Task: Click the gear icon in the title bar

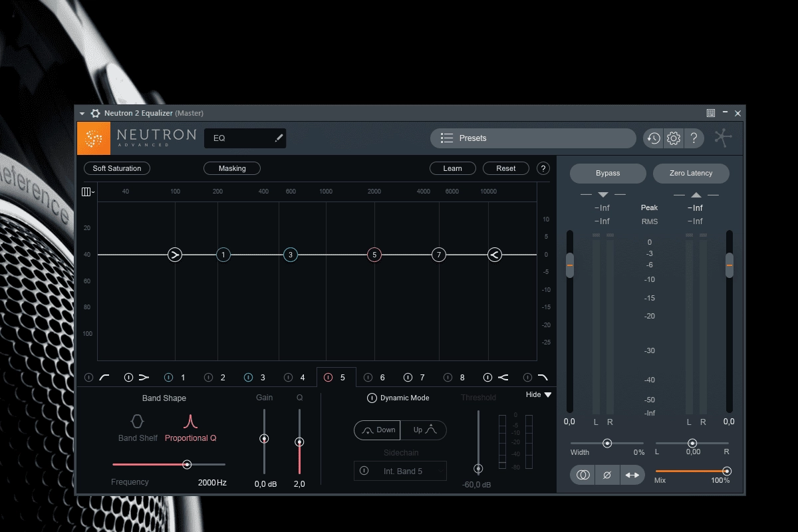Action: (x=95, y=113)
